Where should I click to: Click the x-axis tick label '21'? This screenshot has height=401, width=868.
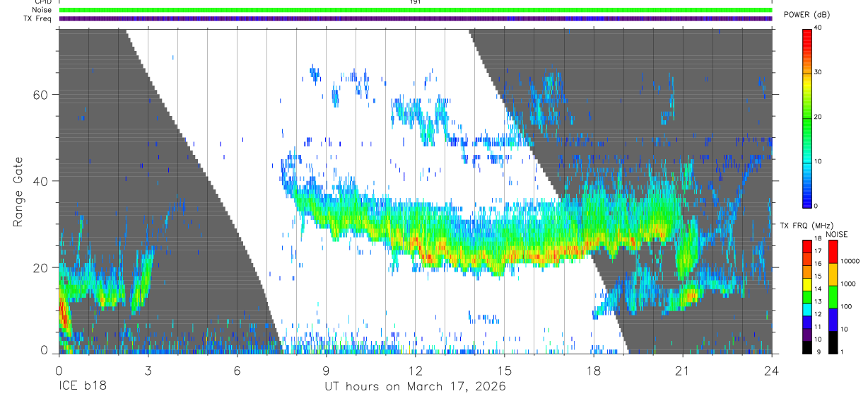click(682, 371)
